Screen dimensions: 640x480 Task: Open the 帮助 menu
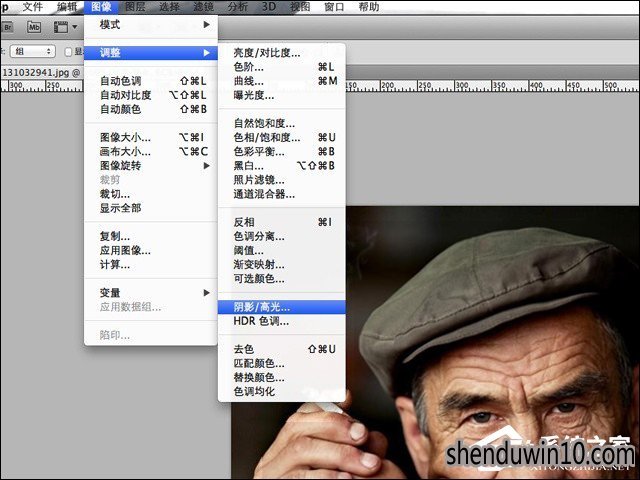coord(369,7)
